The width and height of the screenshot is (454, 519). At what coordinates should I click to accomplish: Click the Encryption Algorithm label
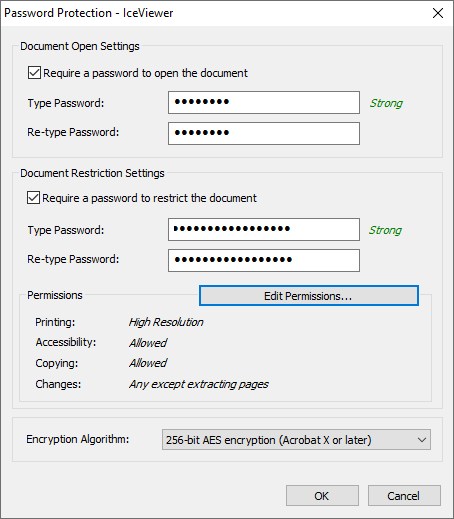click(x=78, y=439)
